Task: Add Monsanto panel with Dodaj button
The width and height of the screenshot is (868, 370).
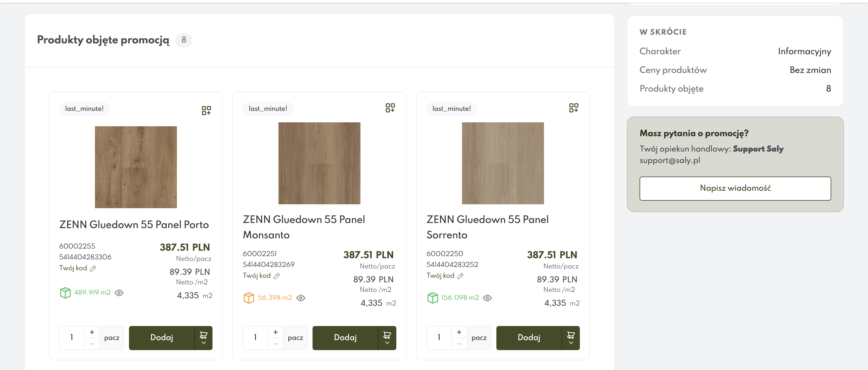Action: tap(345, 338)
